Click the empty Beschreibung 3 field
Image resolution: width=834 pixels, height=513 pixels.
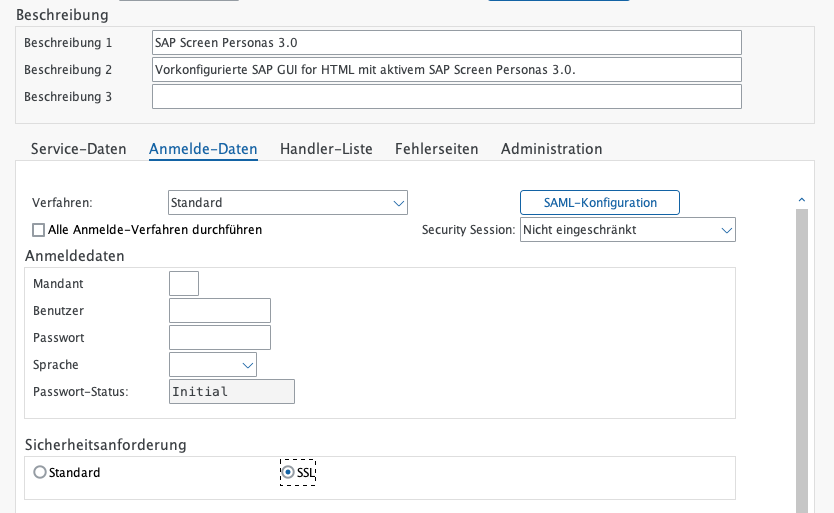pos(446,97)
